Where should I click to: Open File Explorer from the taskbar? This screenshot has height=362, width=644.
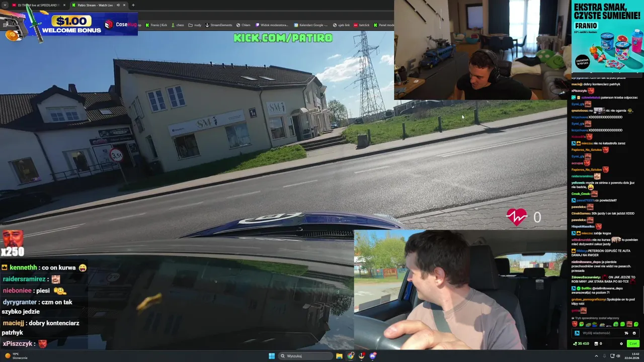(339, 356)
